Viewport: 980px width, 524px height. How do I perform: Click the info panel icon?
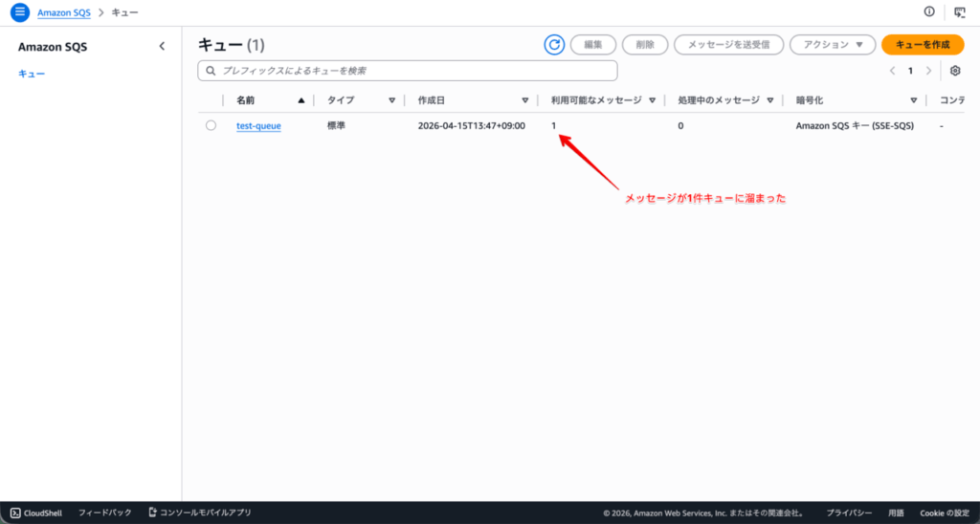[929, 11]
